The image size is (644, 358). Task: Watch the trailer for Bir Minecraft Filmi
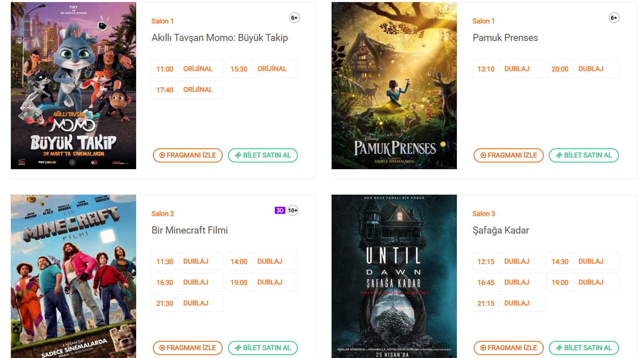(x=188, y=348)
